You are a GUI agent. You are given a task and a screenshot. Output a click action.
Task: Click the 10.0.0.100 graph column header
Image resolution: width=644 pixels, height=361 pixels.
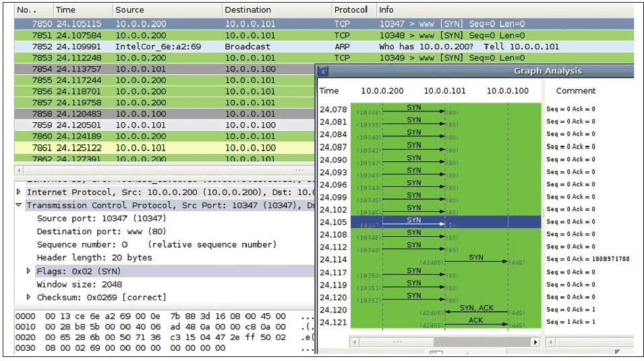click(x=508, y=91)
